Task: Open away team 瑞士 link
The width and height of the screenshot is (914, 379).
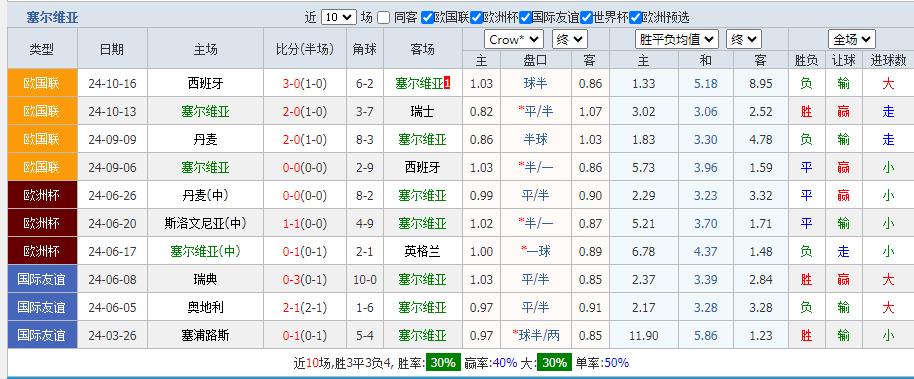Action: [423, 111]
